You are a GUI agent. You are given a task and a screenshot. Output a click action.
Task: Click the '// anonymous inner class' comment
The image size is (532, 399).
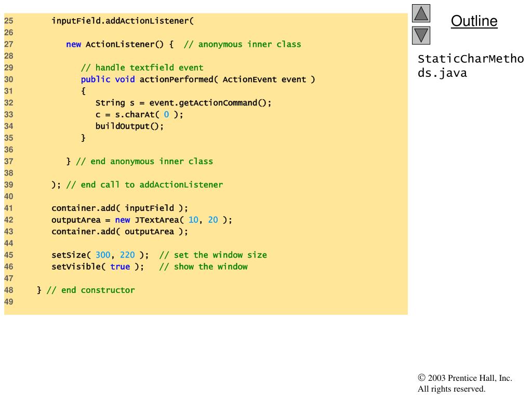[242, 45]
